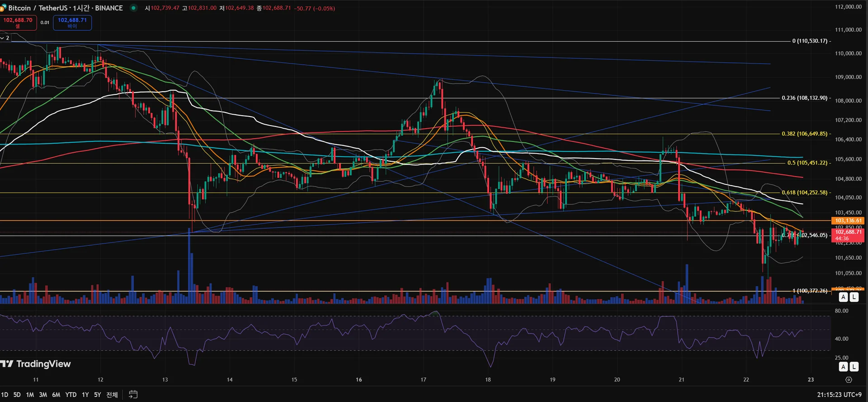Click the green market status dot
This screenshot has width=868, height=402.
pyautogui.click(x=133, y=8)
